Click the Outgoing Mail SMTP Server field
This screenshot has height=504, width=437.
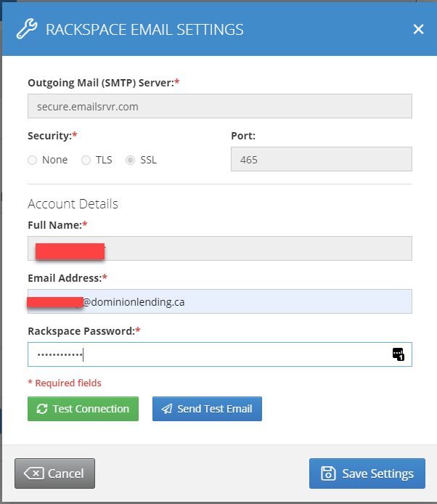[220, 106]
